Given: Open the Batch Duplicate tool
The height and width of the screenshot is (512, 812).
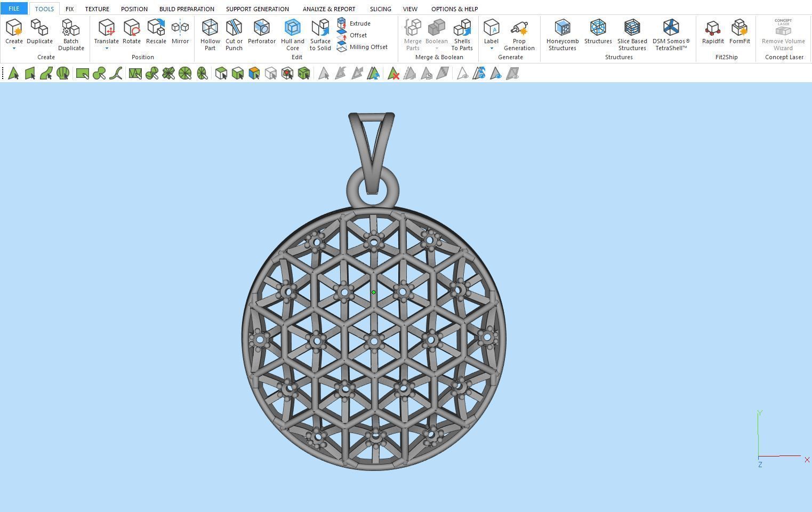Looking at the screenshot, I should 71,35.
